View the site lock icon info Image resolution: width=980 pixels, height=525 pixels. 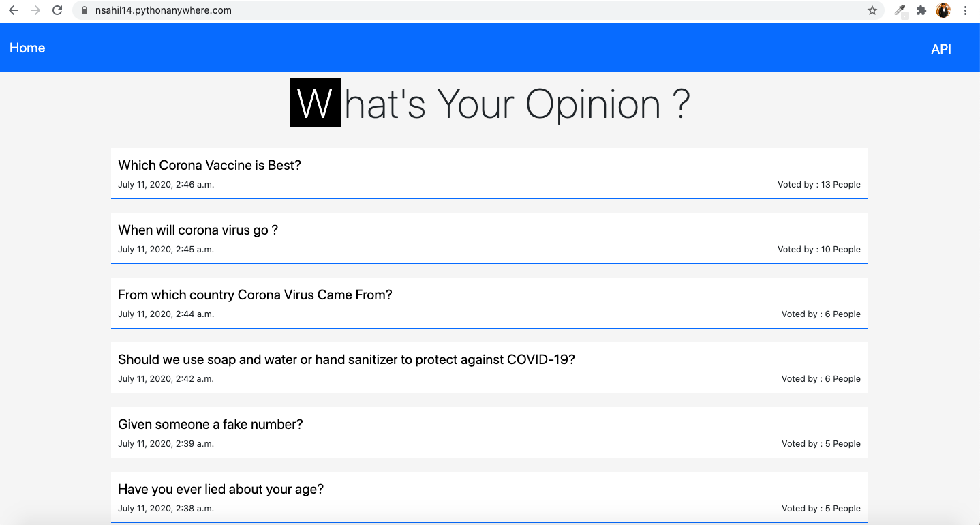85,10
